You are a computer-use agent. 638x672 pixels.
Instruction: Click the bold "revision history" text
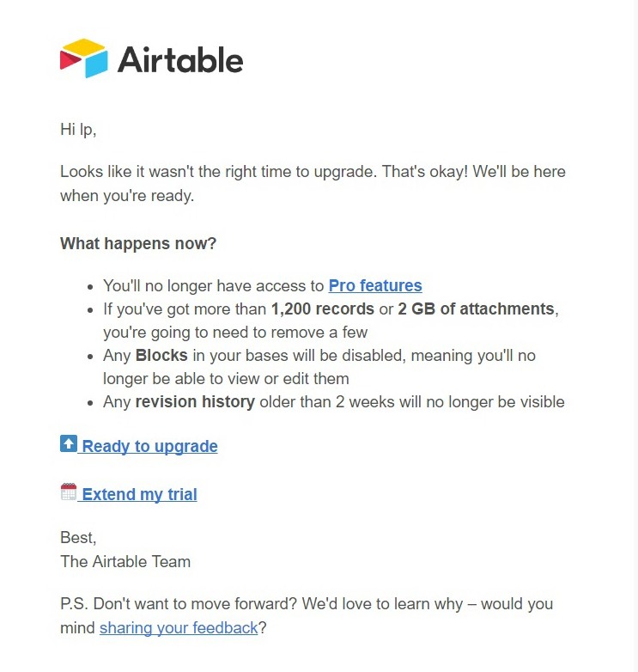(x=195, y=402)
